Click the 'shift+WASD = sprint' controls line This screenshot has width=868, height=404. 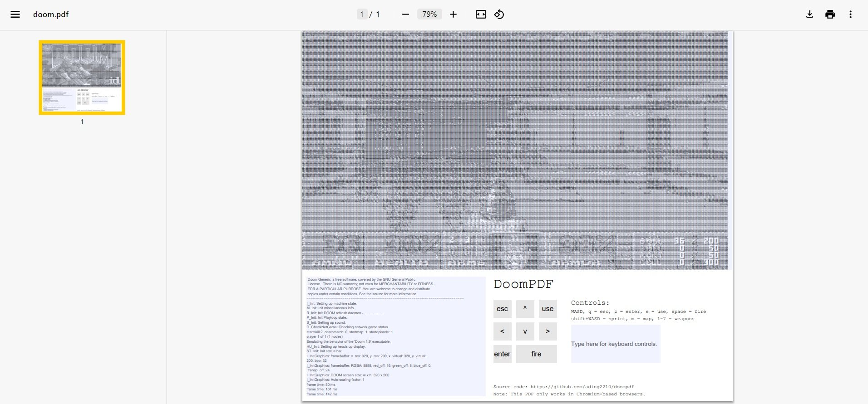point(633,319)
